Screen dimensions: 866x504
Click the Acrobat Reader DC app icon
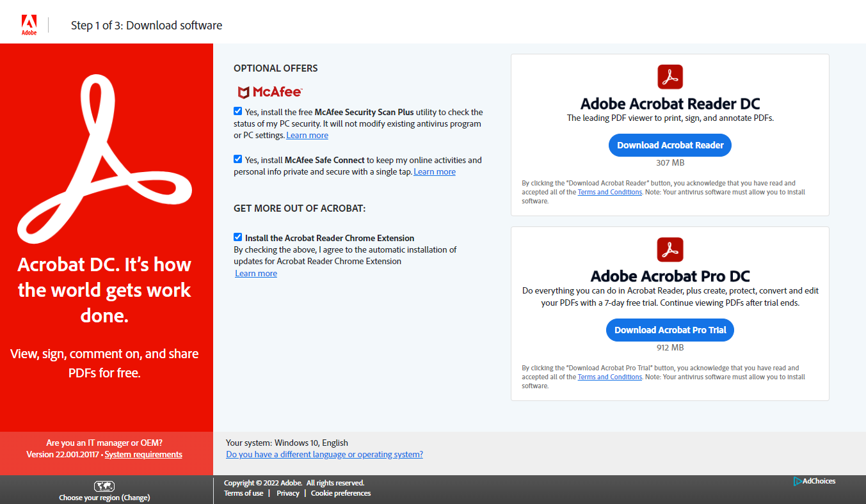pos(670,77)
